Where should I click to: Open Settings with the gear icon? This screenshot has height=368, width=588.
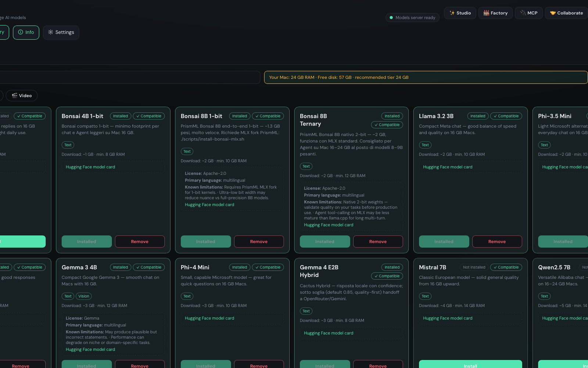pyautogui.click(x=61, y=32)
